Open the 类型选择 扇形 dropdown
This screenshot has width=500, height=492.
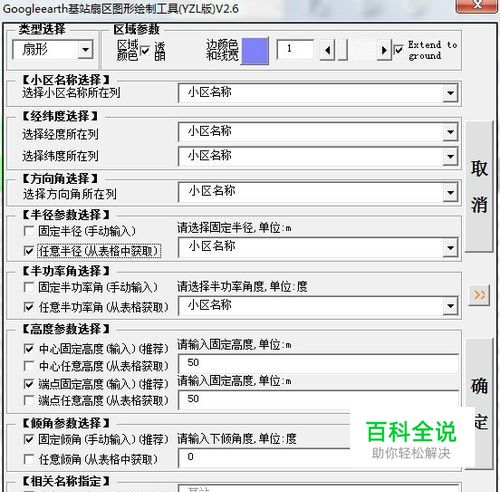pyautogui.click(x=85, y=50)
